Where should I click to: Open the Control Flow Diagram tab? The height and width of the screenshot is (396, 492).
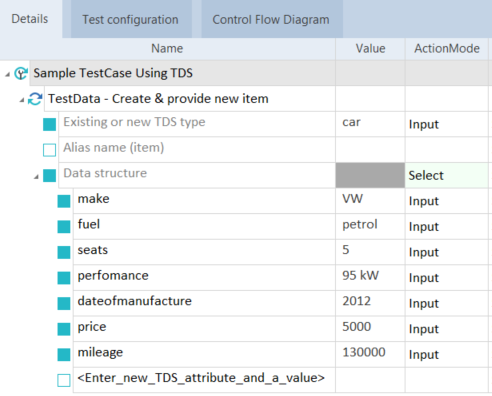click(271, 19)
